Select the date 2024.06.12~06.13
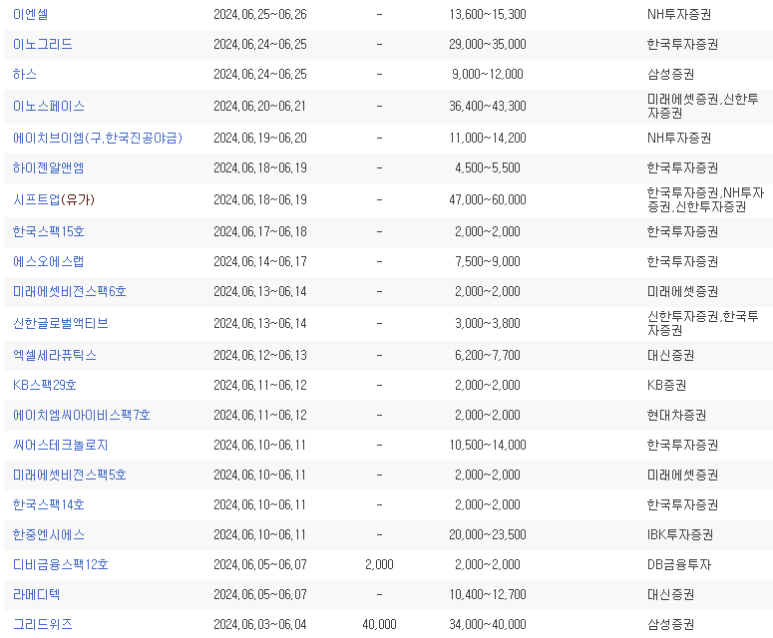Viewport: 773px width, 638px height. (260, 355)
